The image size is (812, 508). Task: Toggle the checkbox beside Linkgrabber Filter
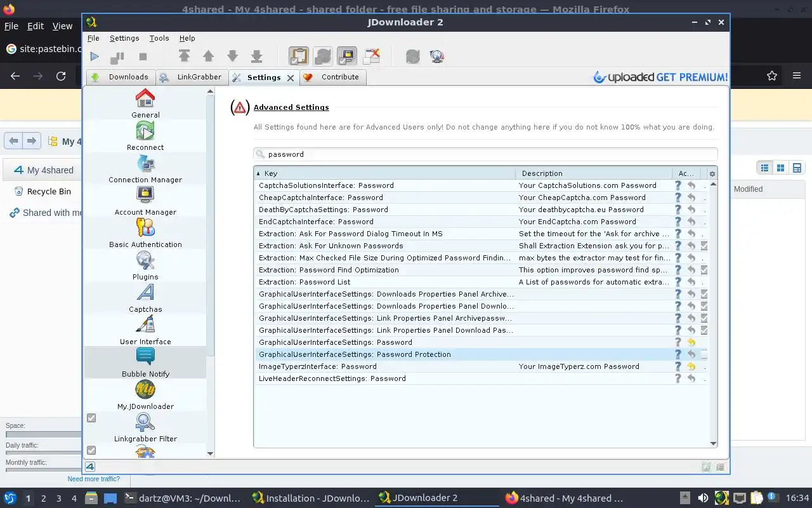[x=91, y=418]
